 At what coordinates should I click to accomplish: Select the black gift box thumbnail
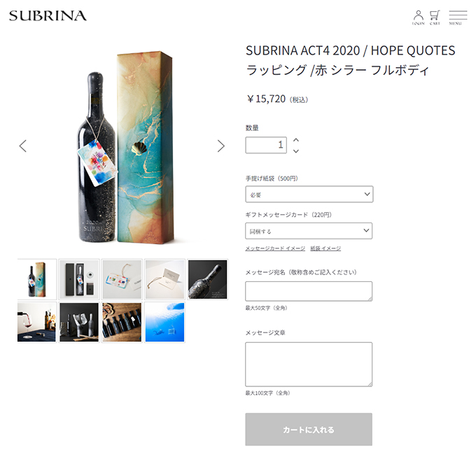click(79, 279)
